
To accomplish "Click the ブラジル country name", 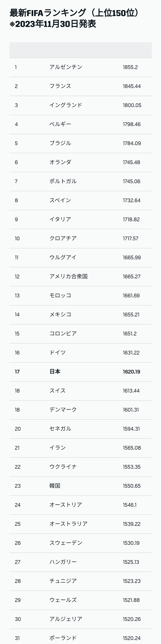I will [x=60, y=143].
